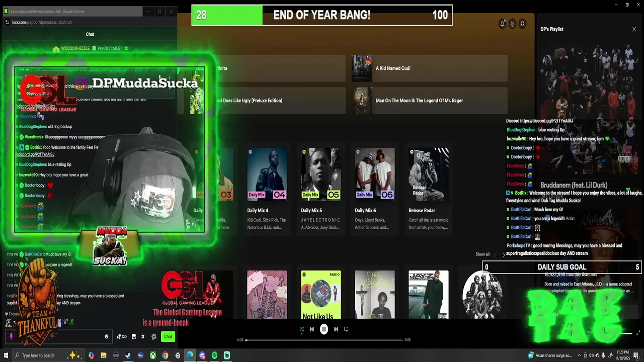Open File Explorer from the taskbar
This screenshot has width=644, height=362.
click(x=103, y=355)
